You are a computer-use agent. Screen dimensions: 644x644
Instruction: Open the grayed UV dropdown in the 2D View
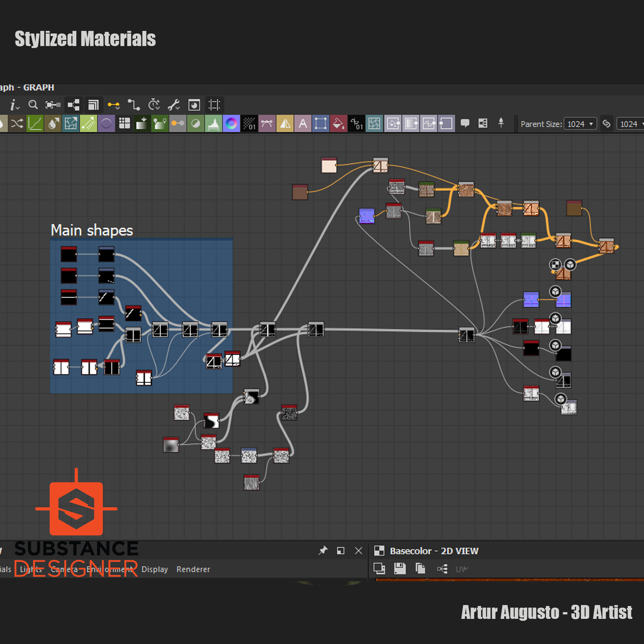pyautogui.click(x=462, y=569)
